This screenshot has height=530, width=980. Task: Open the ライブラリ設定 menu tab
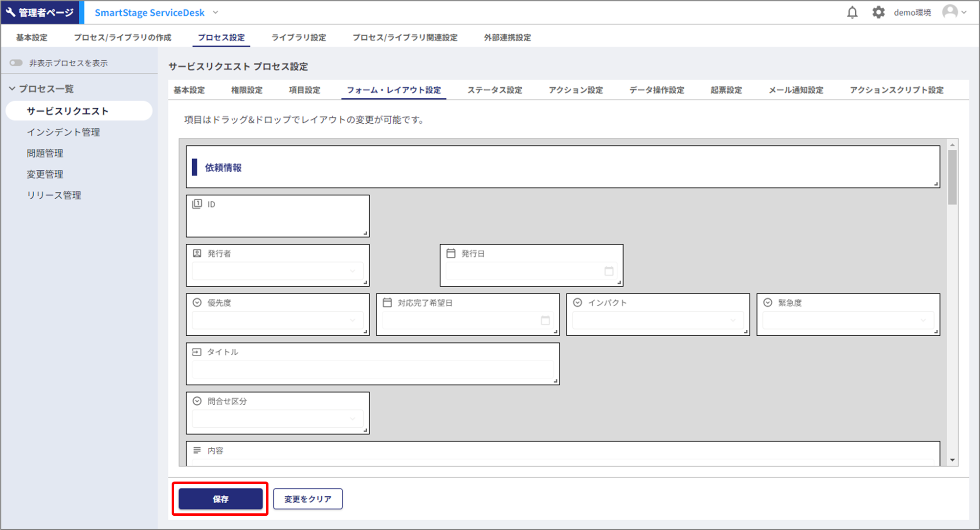(x=298, y=38)
